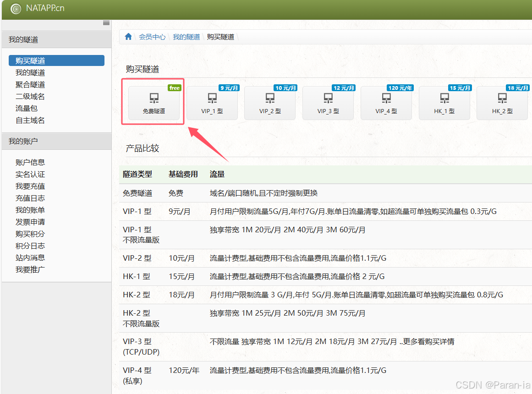Click the 基础费用 column header
Screen dimensions: 532x394
(x=183, y=175)
